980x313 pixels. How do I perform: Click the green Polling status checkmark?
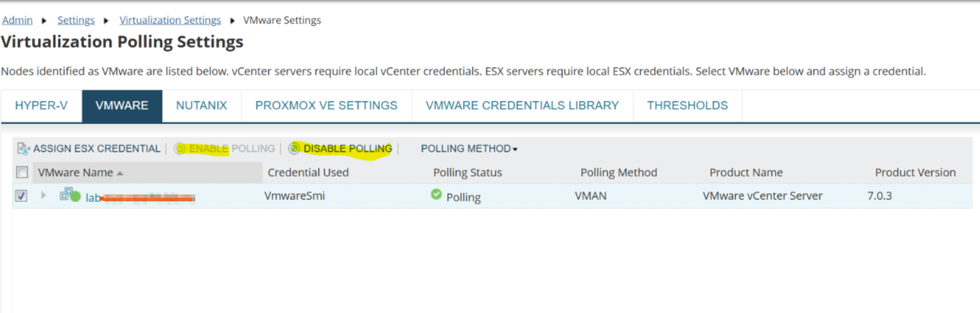point(436,195)
